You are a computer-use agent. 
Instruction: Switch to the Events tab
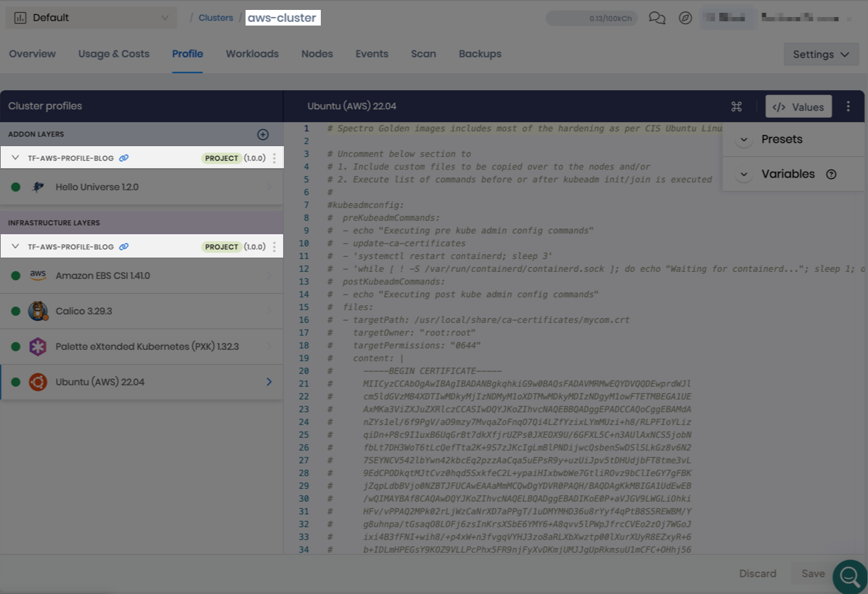[372, 54]
